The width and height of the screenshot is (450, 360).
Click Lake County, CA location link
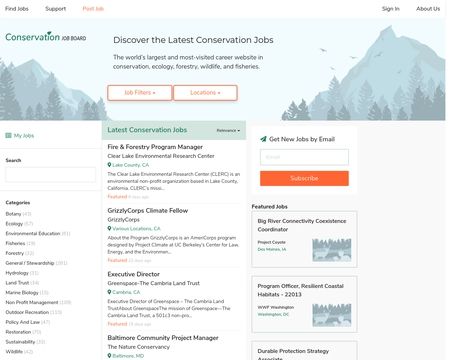[x=131, y=165]
